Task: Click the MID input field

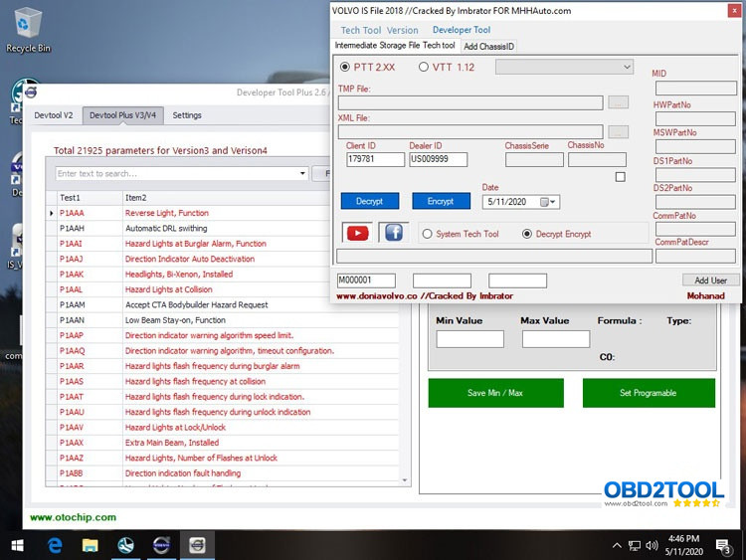Action: point(695,88)
